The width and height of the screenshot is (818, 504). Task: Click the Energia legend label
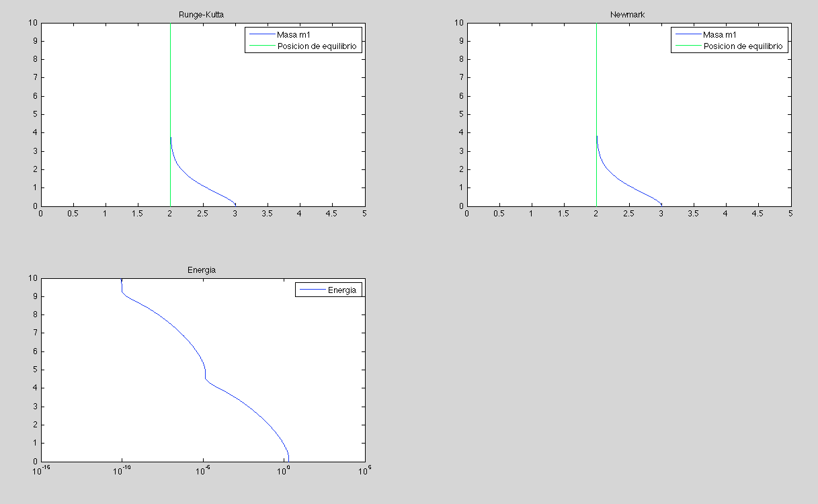coord(342,290)
